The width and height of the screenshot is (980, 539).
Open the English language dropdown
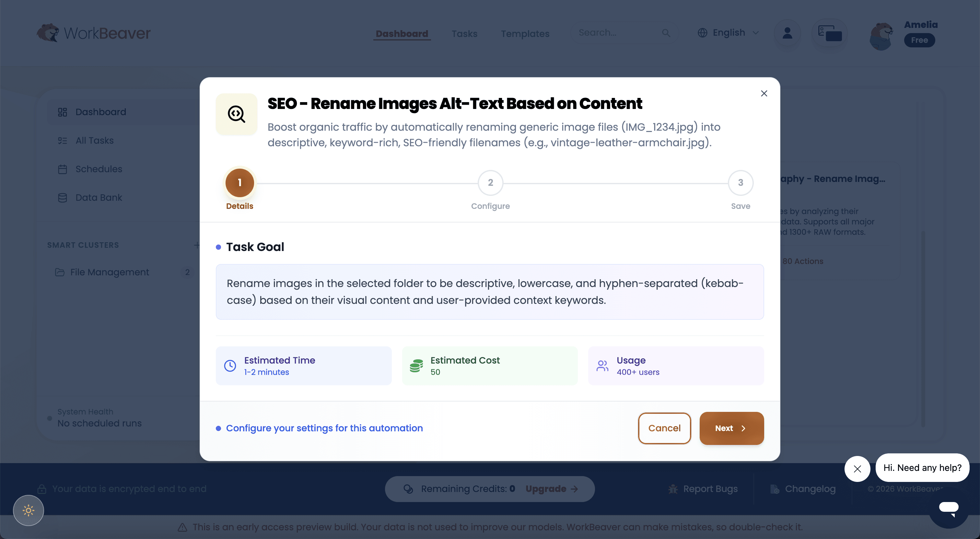[728, 33]
